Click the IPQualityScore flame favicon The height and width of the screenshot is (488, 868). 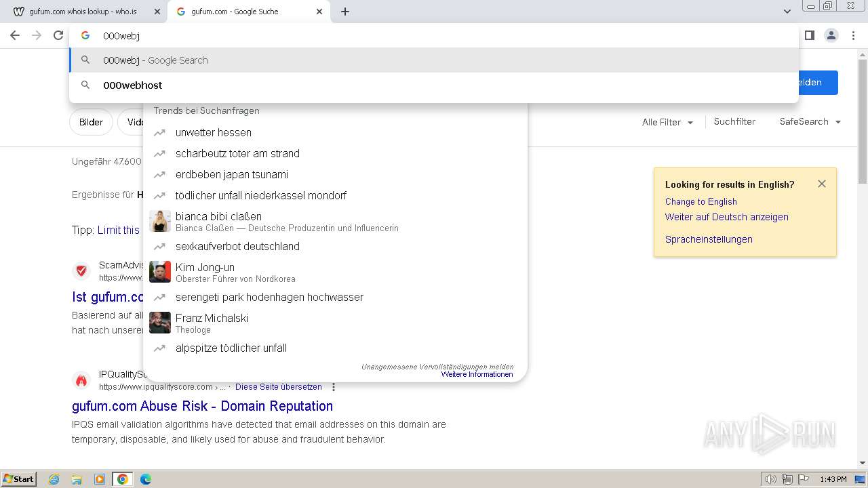pyautogui.click(x=81, y=380)
